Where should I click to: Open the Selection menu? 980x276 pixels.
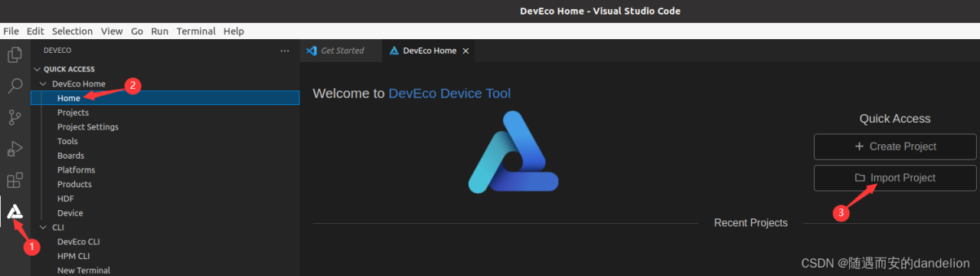coord(72,31)
